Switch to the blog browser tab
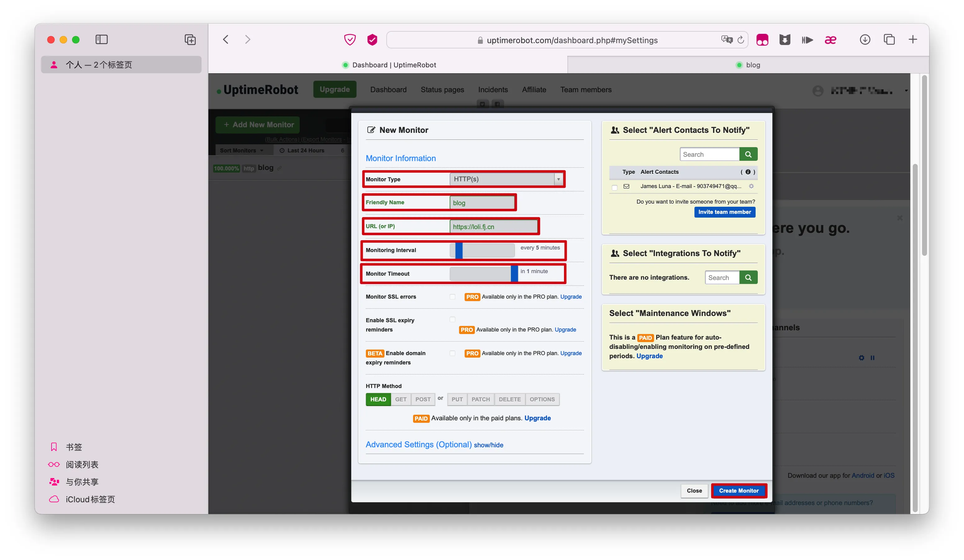This screenshot has height=560, width=964. tap(748, 65)
